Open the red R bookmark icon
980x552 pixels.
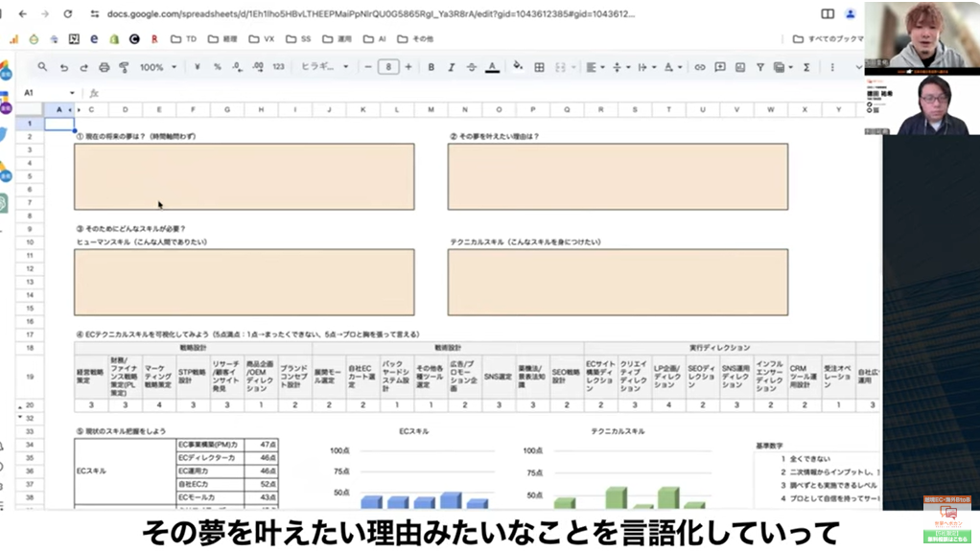[153, 38]
